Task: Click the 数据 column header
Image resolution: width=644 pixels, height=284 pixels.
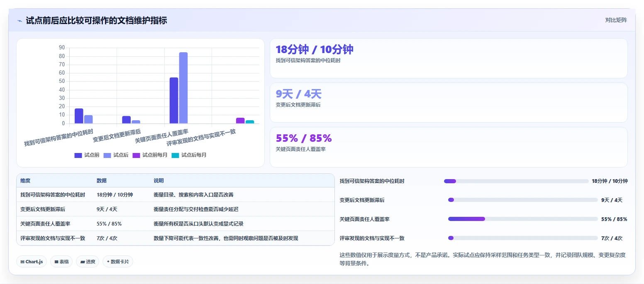Action: 102,181
